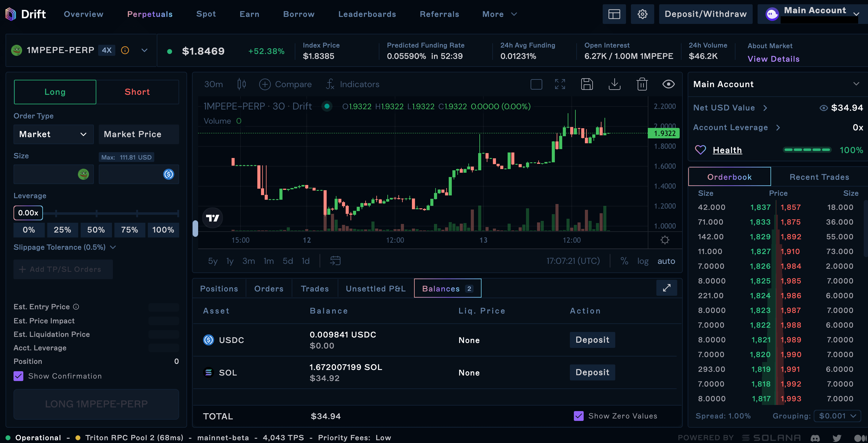The width and height of the screenshot is (868, 443).
Task: Toggle auto scale on chart
Action: (x=666, y=261)
